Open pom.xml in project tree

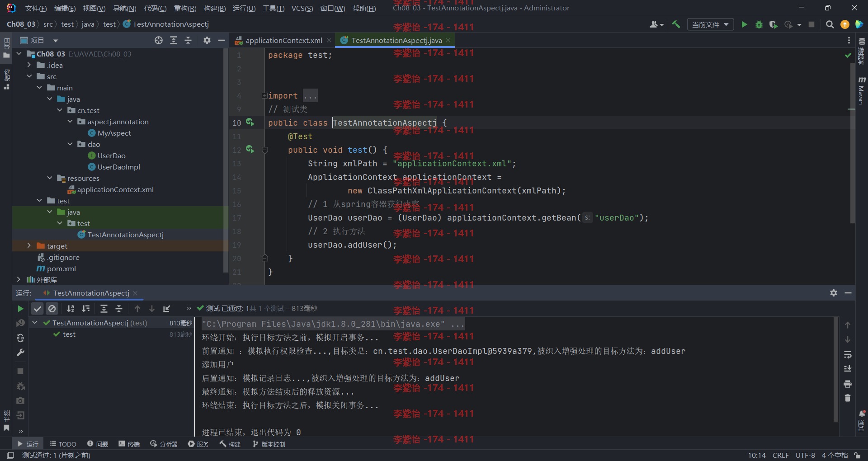(61, 268)
